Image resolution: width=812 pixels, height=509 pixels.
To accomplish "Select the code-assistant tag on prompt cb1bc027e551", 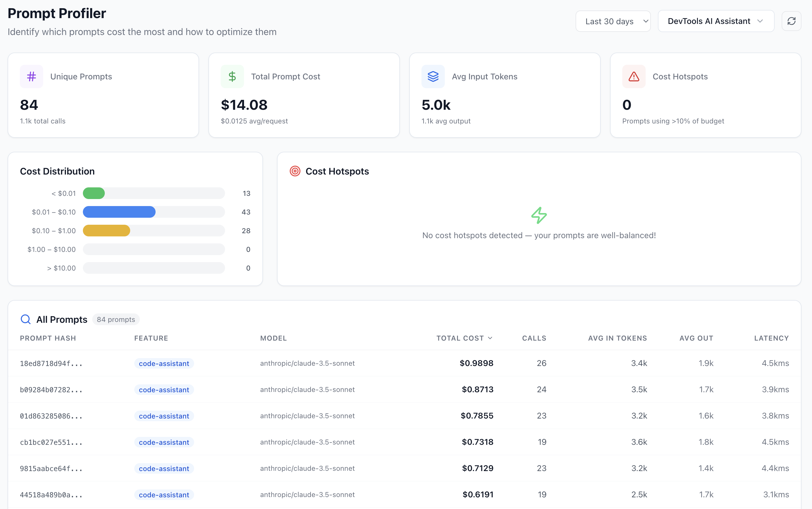I will click(x=164, y=442).
